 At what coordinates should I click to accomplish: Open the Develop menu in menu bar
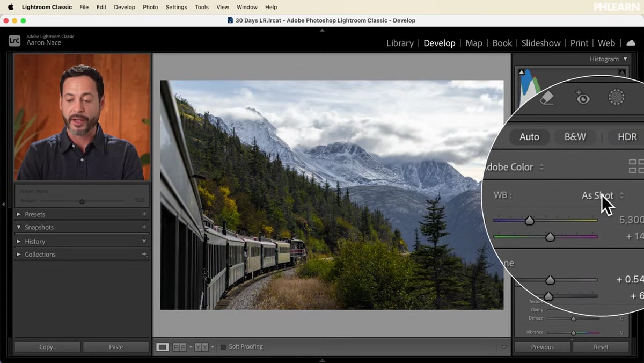125,7
